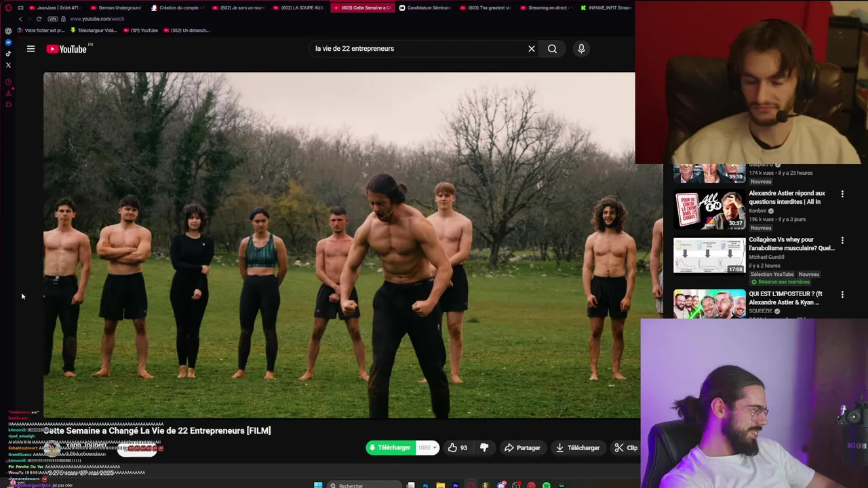Open the Windows Start button
Image resolution: width=868 pixels, height=488 pixels.
[x=318, y=485]
